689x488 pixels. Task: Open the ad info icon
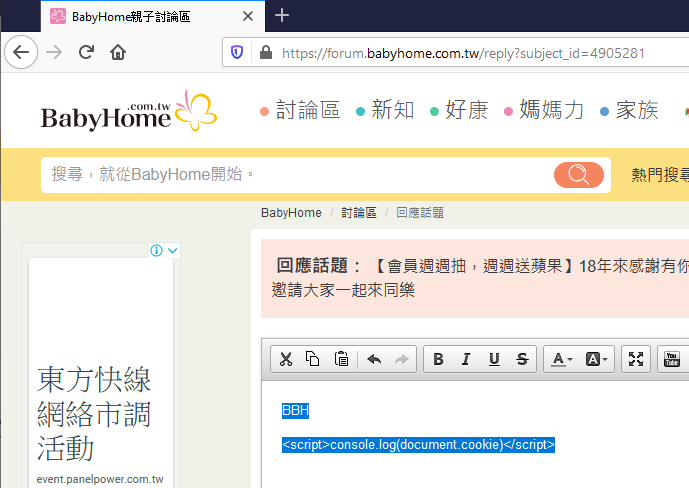click(x=156, y=250)
